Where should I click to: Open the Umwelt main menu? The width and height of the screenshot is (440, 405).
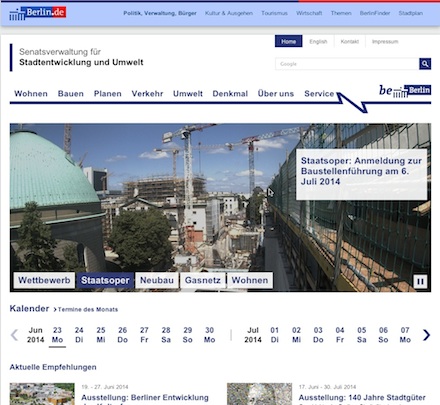tap(188, 94)
